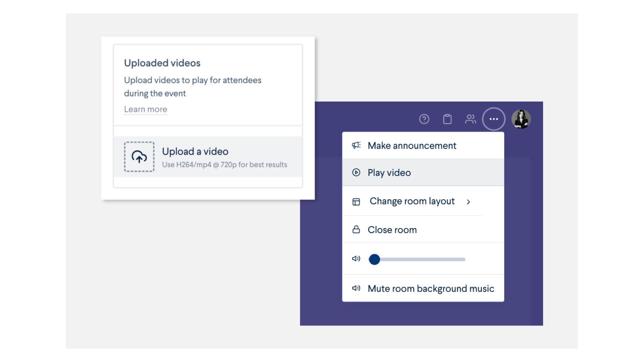The image size is (644, 362).
Task: Open the user profile avatar
Action: click(x=521, y=119)
